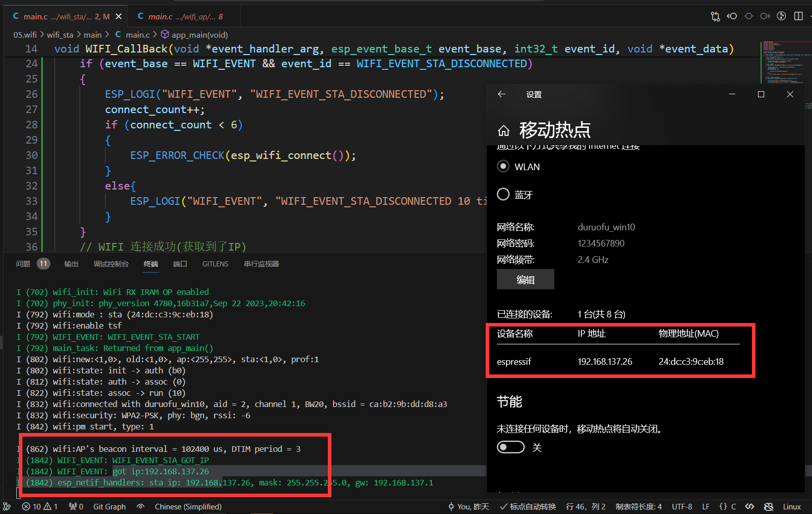Open errors and warnings status indicator
This screenshot has width=812, height=514.
[x=40, y=506]
